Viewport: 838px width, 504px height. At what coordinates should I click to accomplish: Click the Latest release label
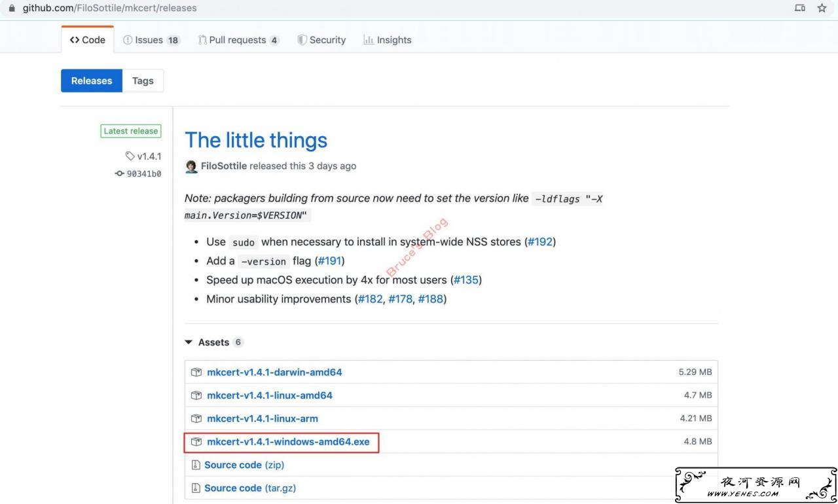(x=131, y=131)
